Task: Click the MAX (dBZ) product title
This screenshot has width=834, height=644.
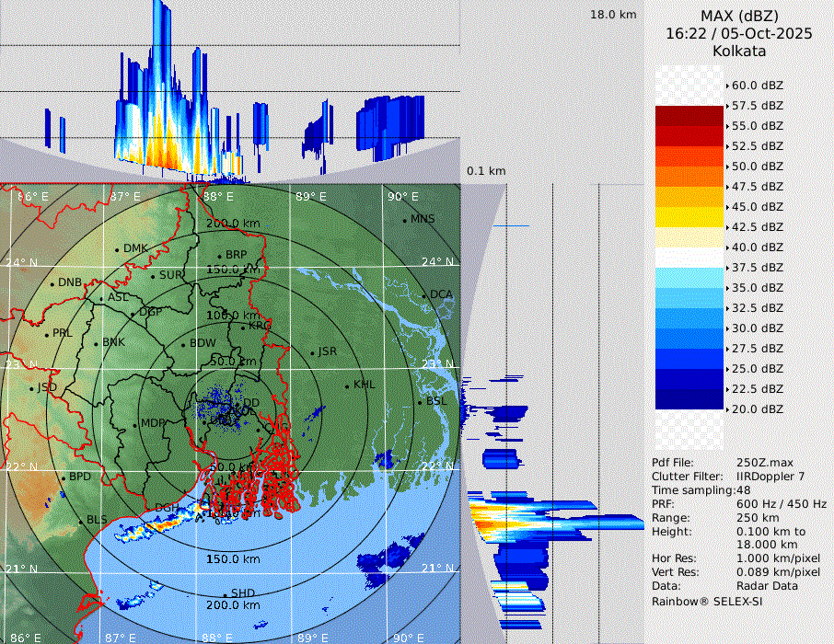Action: pos(739,16)
